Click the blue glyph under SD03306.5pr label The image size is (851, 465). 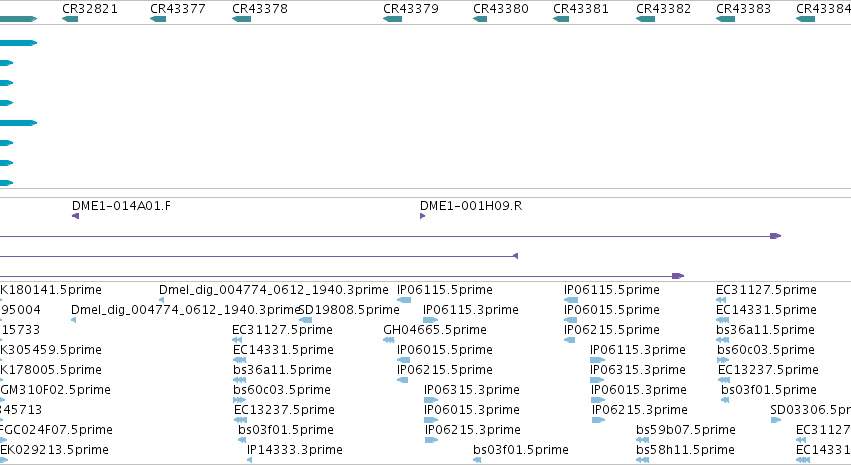[776, 420]
